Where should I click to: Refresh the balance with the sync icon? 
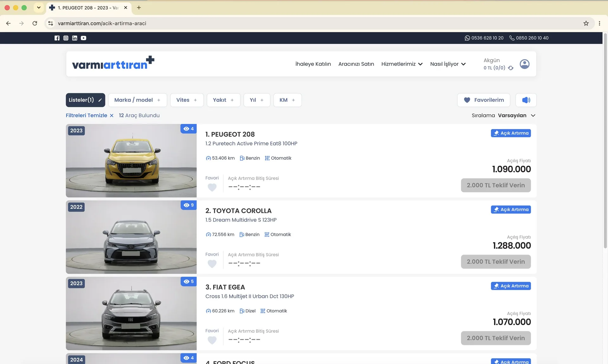click(x=510, y=68)
